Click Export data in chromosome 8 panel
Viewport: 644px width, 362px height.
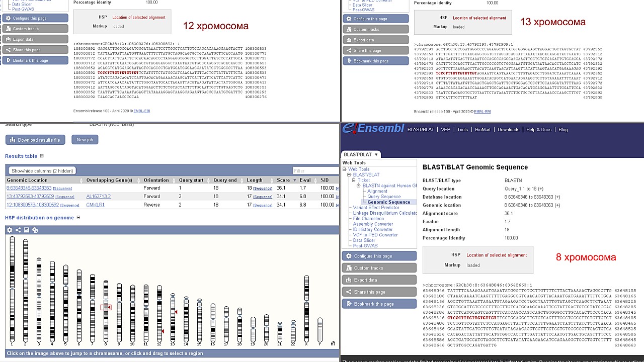[379, 280]
